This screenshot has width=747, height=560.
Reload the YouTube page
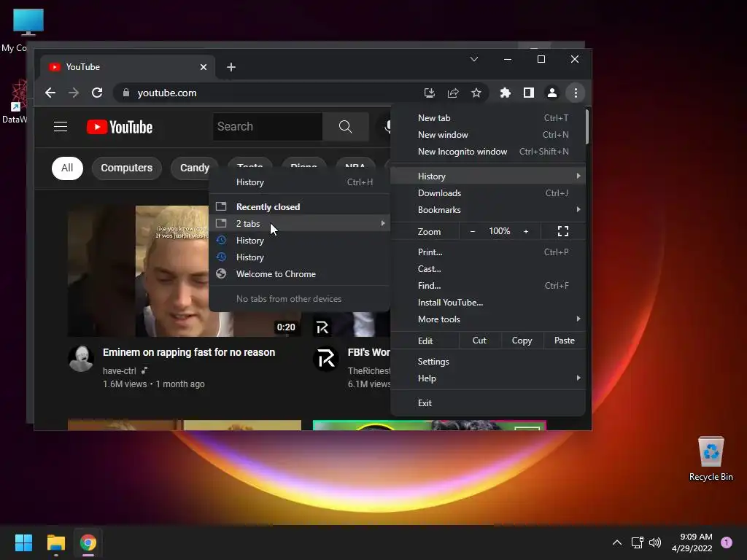(97, 93)
